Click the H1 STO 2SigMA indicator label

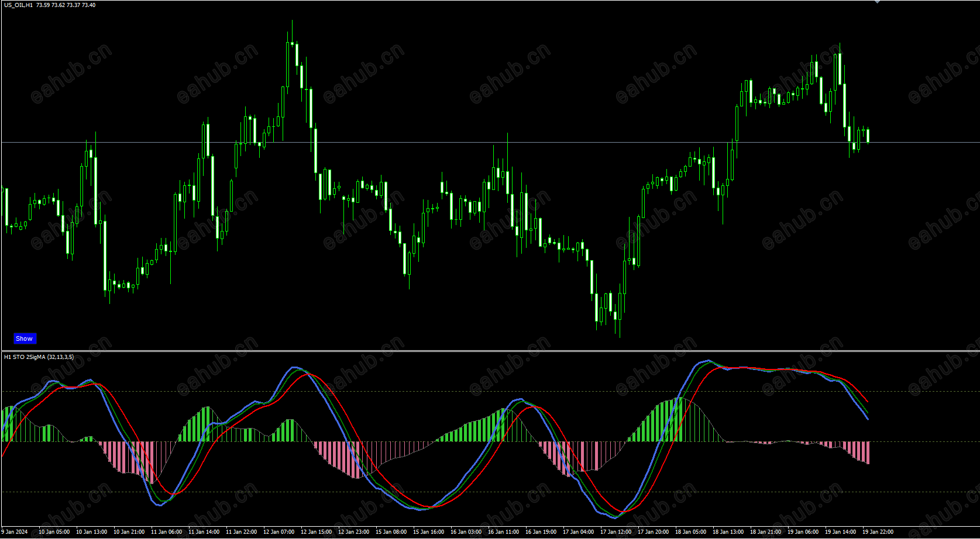[x=39, y=357]
